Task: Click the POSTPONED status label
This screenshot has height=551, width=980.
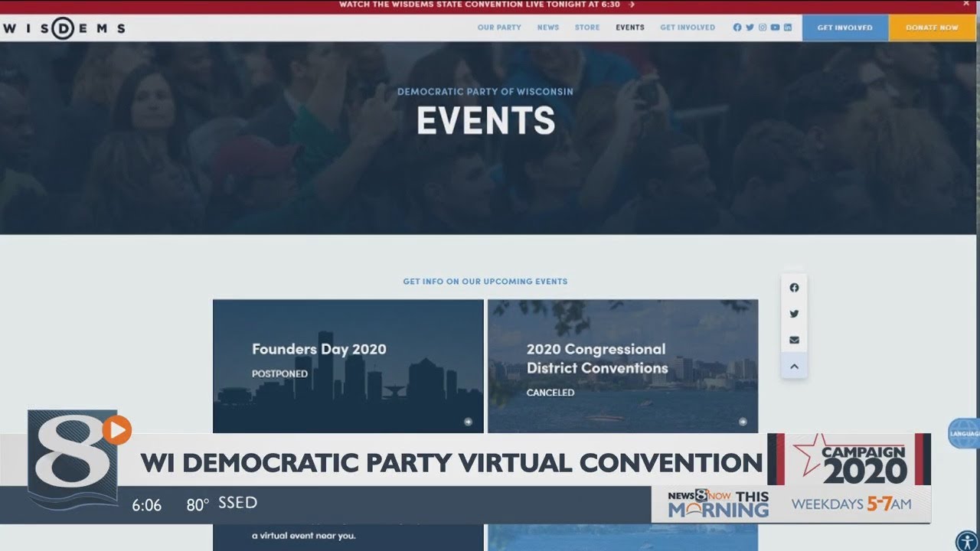Action: (279, 374)
